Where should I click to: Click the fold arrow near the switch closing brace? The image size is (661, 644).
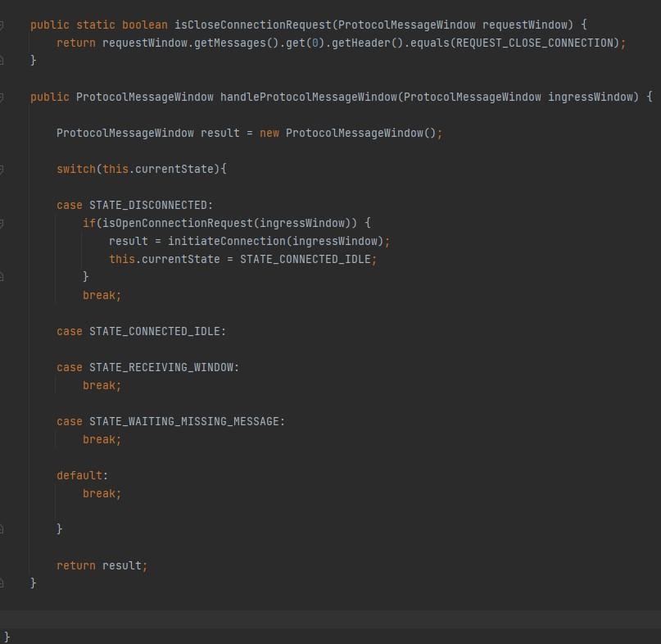point(6,528)
